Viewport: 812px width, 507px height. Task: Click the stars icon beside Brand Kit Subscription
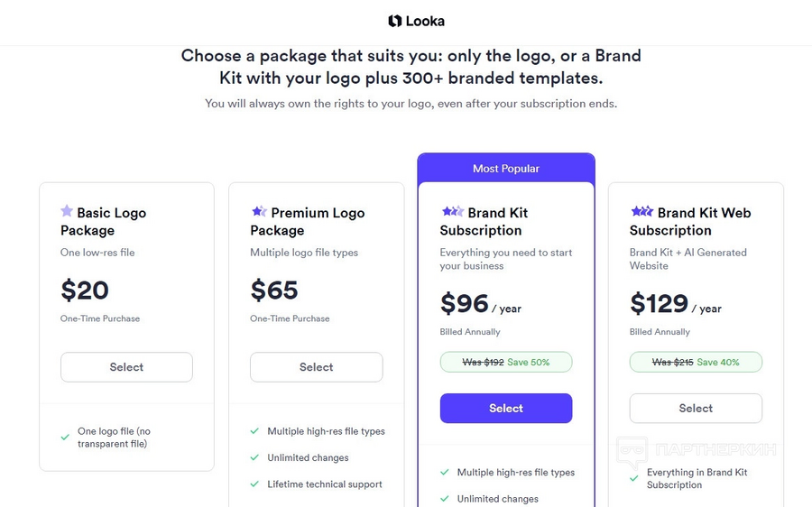coord(453,211)
